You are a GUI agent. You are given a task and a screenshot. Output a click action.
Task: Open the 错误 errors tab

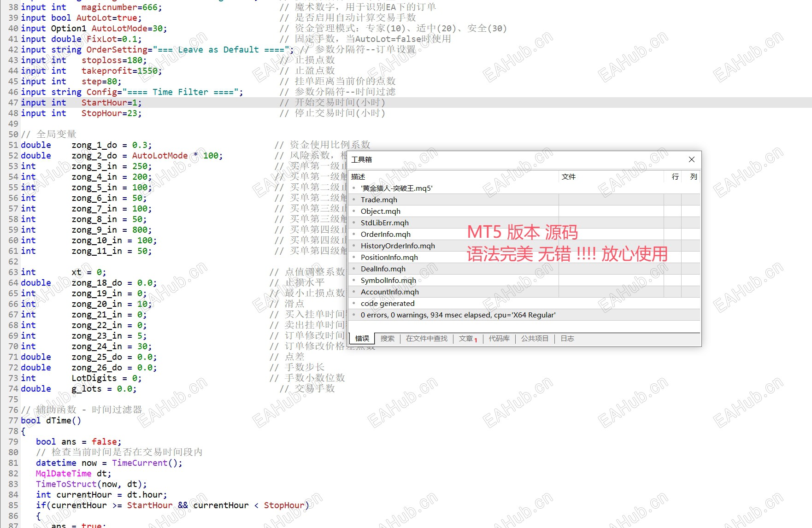[x=362, y=339]
